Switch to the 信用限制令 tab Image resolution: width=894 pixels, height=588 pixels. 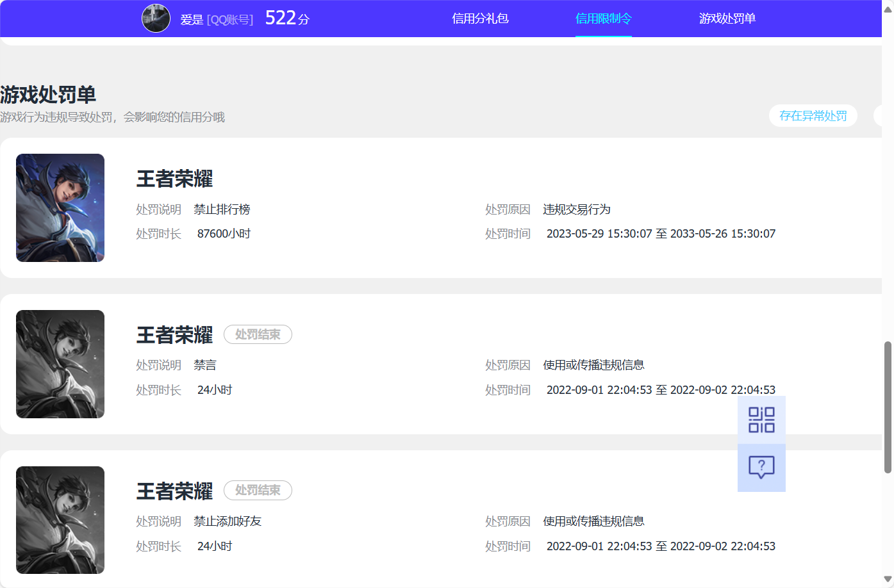[604, 19]
